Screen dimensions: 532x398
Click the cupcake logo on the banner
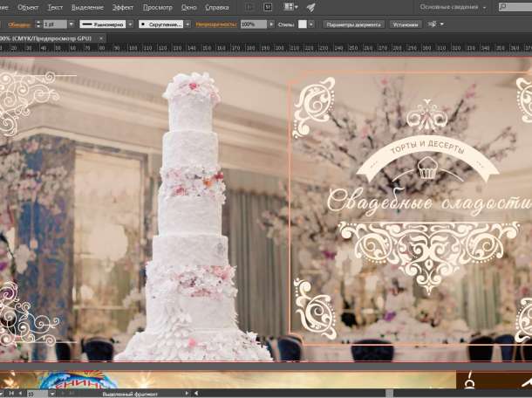pyautogui.click(x=426, y=168)
